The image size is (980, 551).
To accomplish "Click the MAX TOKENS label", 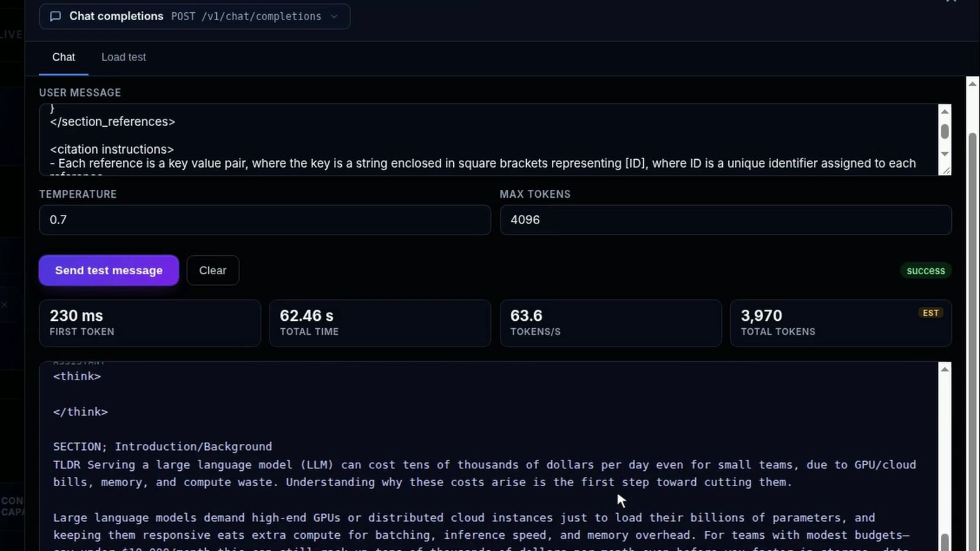I will (535, 194).
